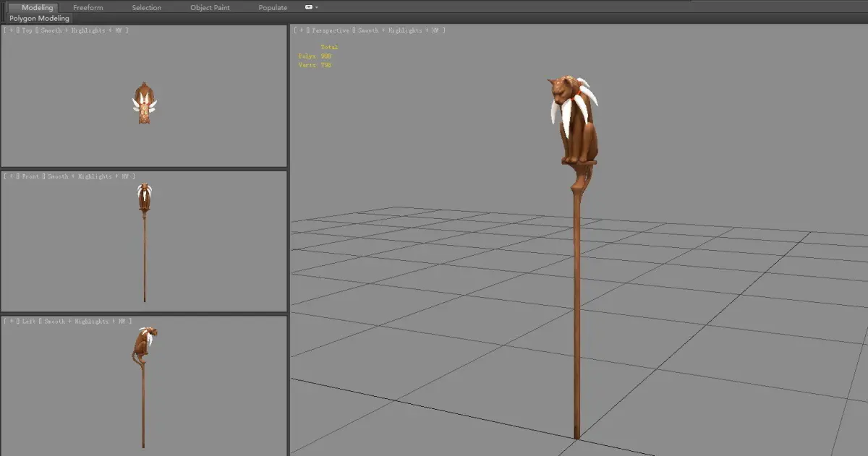Open the [+] menu of the Top viewport
The image size is (868, 456).
[x=12, y=30]
